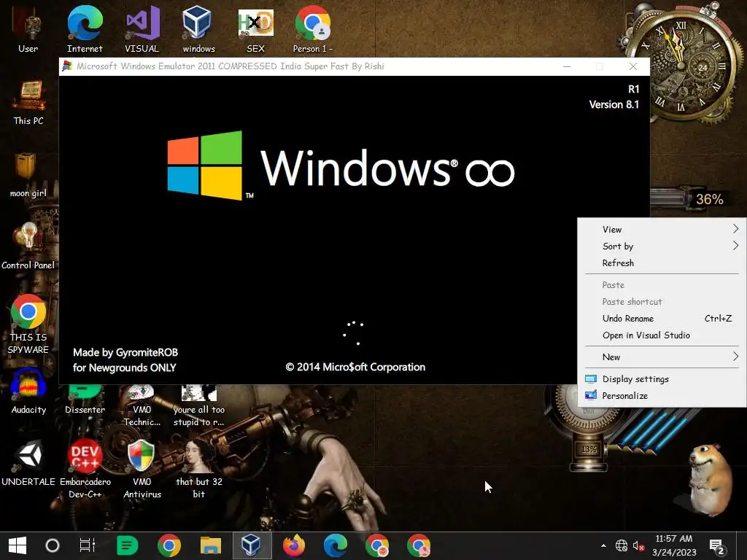
Task: Minimize the Windows Emulator window
Action: (x=567, y=66)
